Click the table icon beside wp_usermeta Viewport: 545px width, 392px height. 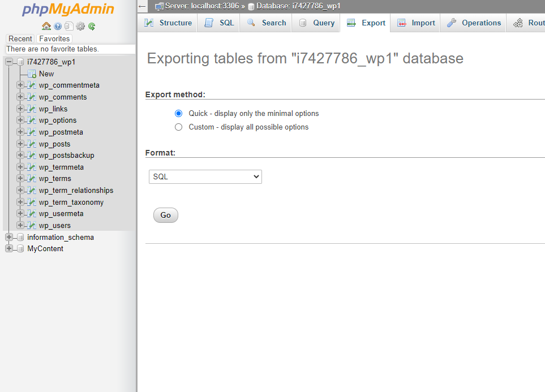(32, 214)
